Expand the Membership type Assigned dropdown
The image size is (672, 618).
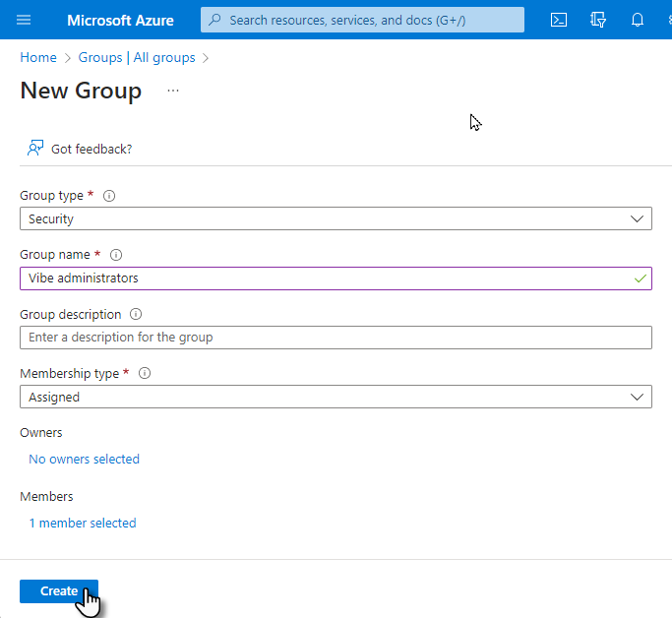click(x=336, y=397)
